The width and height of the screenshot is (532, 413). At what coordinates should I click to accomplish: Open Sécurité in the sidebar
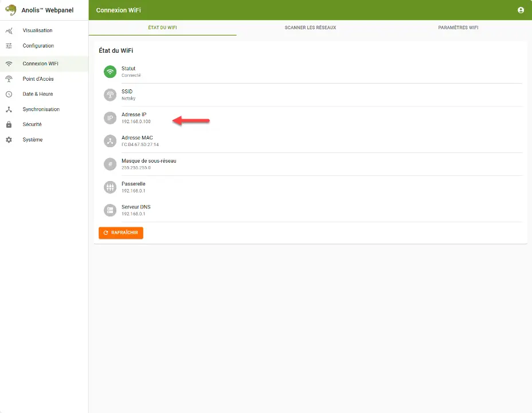click(x=44, y=124)
